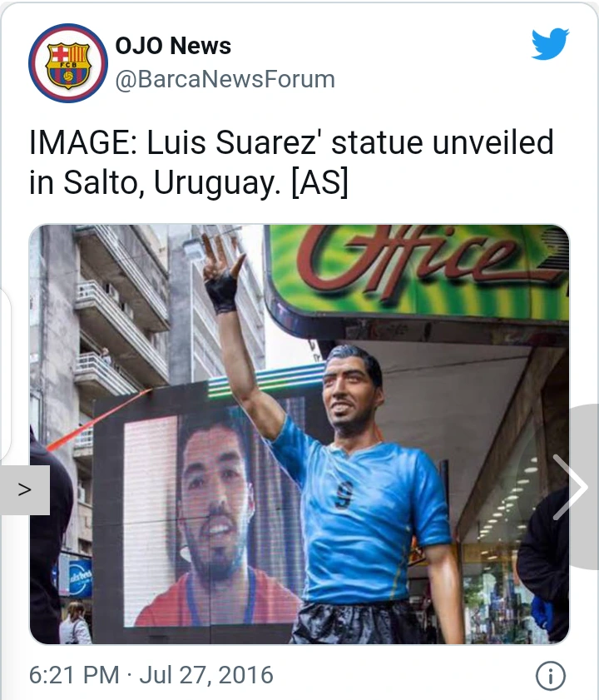This screenshot has width=599, height=700.
Task: Open the OJO News account name
Action: (173, 46)
